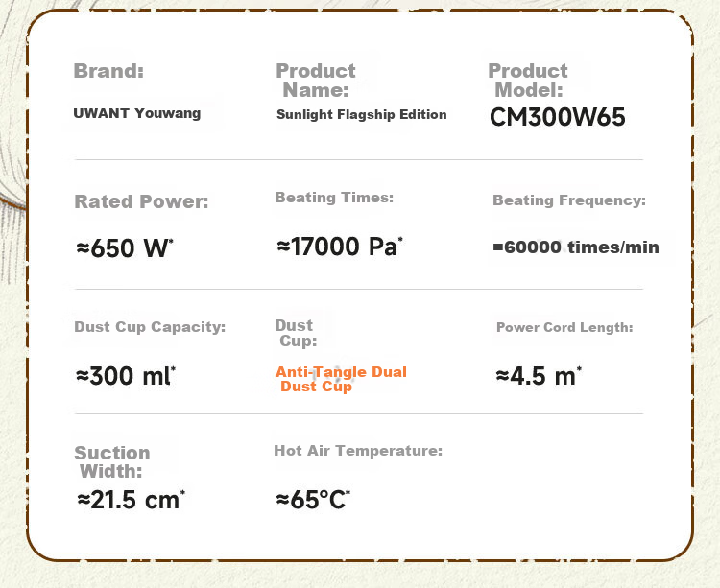Click the Beating Frequency label
The height and width of the screenshot is (588, 720).
pos(569,200)
